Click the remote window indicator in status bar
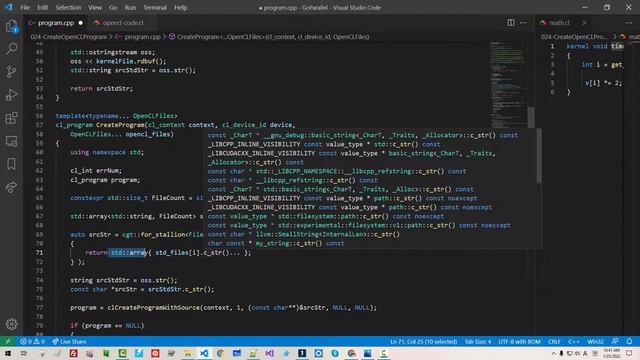640x360 pixels. pyautogui.click(x=8, y=341)
